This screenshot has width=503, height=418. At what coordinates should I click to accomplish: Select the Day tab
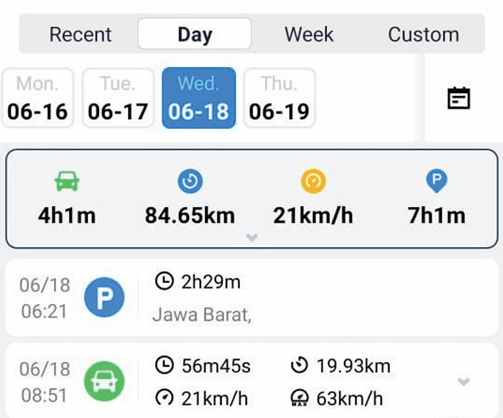tap(195, 34)
